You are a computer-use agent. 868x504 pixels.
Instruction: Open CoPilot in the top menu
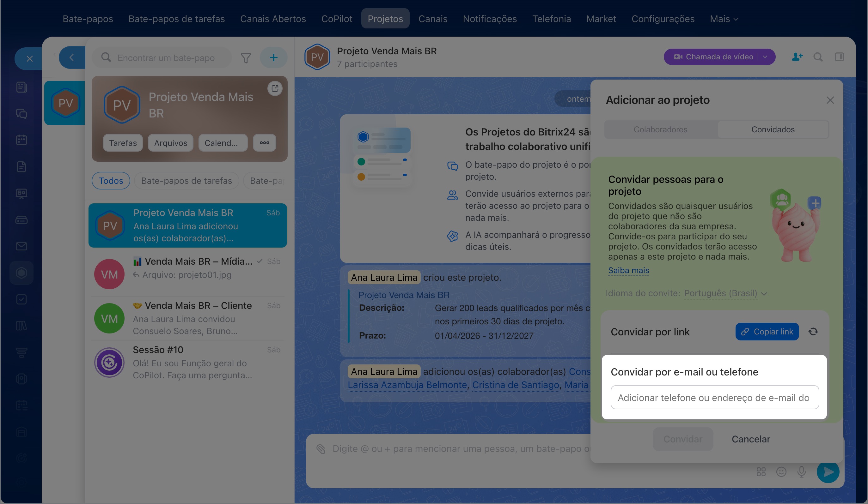tap(337, 19)
